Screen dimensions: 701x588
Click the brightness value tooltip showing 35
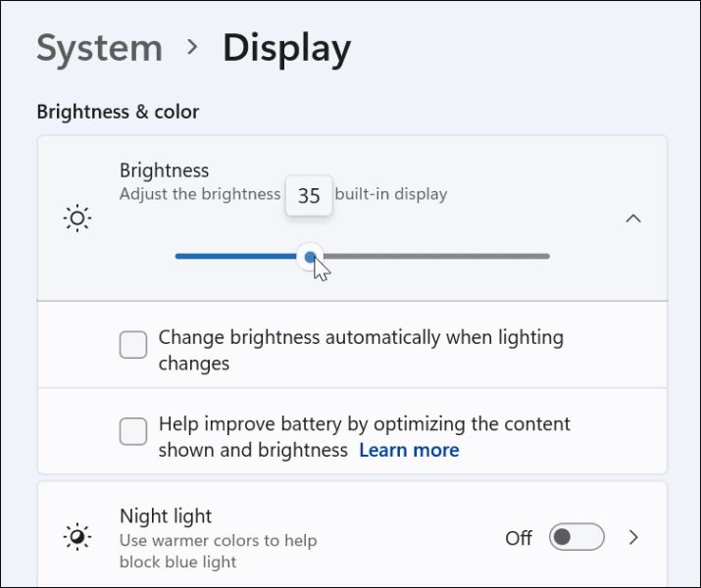pos(309,196)
